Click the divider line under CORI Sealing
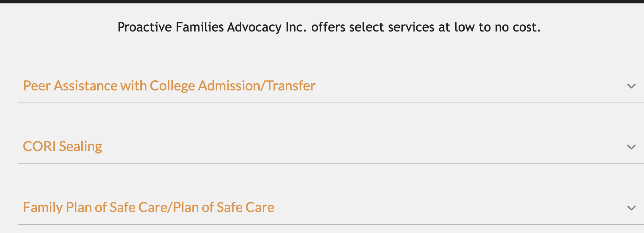The height and width of the screenshot is (233, 644). (x=330, y=164)
